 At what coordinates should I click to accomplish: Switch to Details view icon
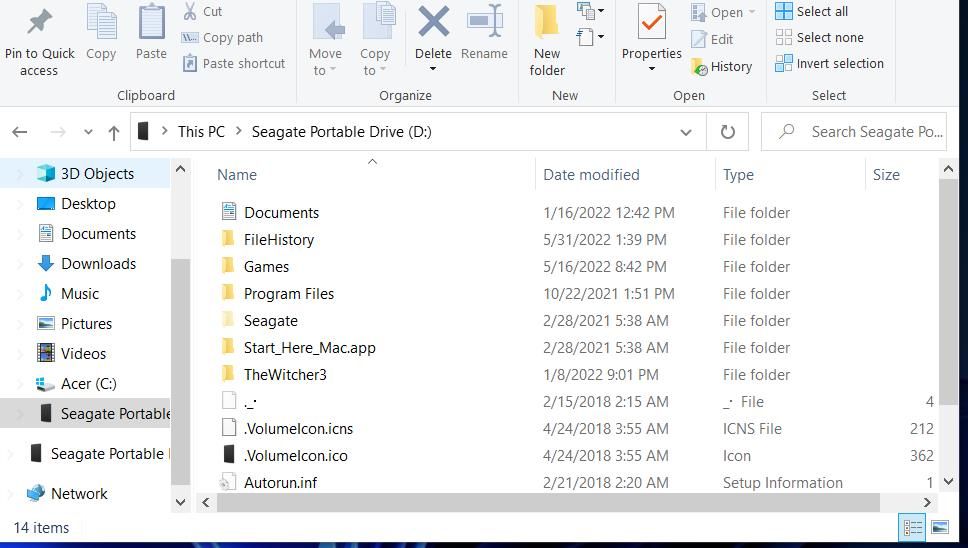[912, 528]
